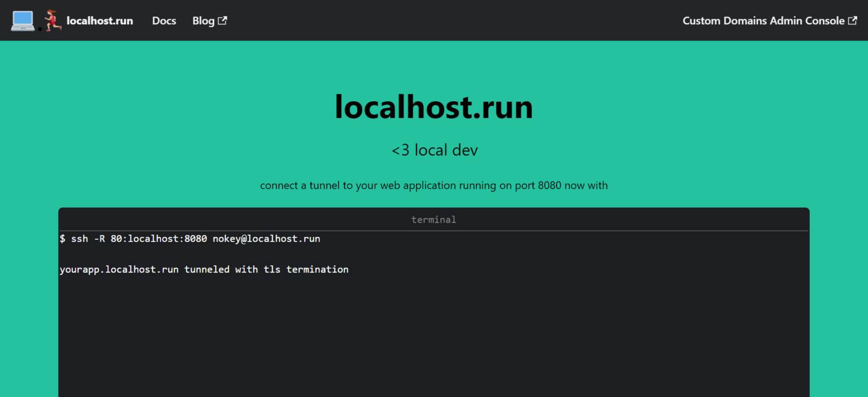This screenshot has height=397, width=868.
Task: Click nokey@localhost.run within the ssh command
Action: click(266, 238)
